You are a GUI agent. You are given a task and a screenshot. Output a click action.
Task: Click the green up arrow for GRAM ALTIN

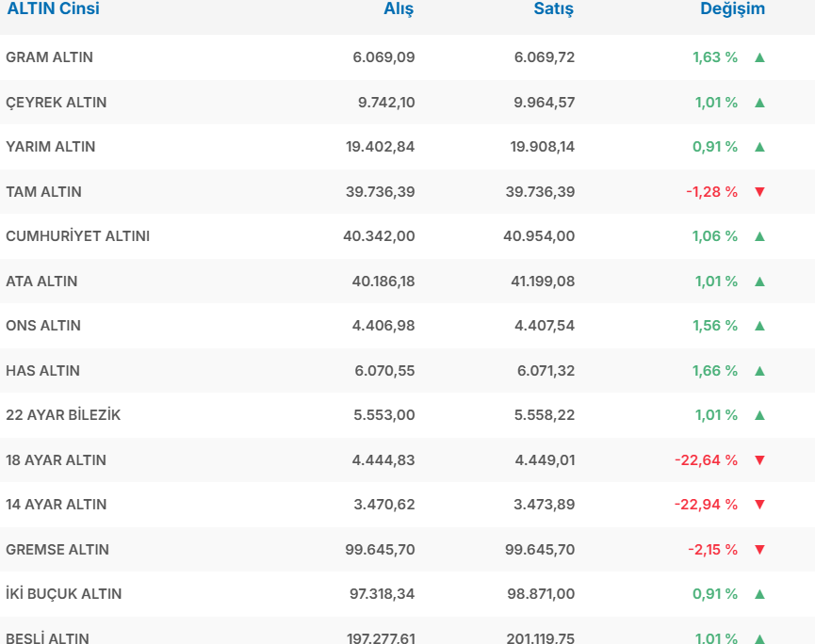point(759,57)
